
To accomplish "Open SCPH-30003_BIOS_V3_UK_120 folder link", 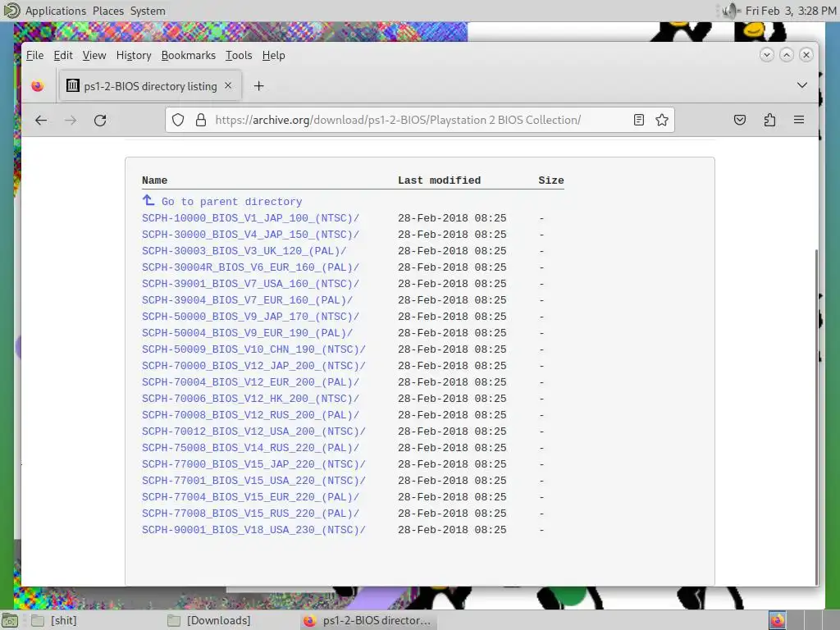I will (x=244, y=251).
